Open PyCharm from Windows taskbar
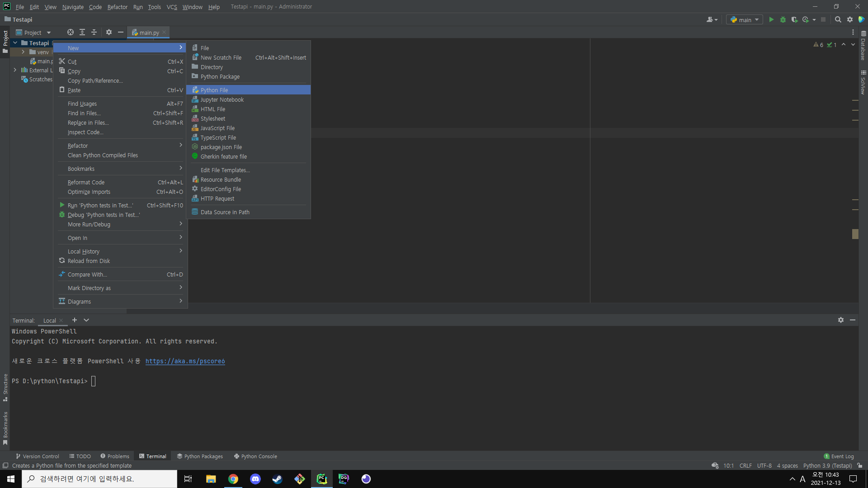 (x=322, y=479)
